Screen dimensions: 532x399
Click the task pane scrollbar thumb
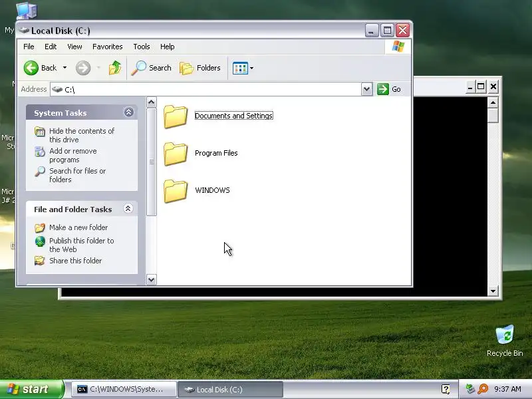(x=152, y=162)
